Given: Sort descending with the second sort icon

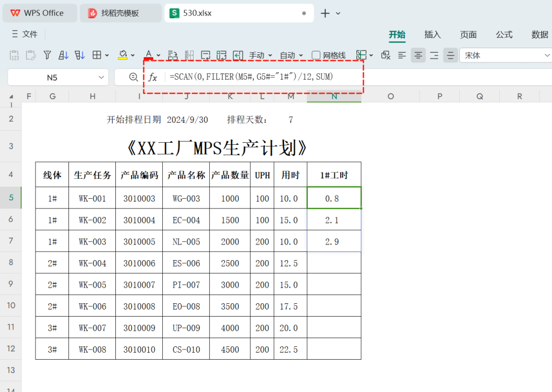Looking at the screenshot, I should click(x=80, y=55).
